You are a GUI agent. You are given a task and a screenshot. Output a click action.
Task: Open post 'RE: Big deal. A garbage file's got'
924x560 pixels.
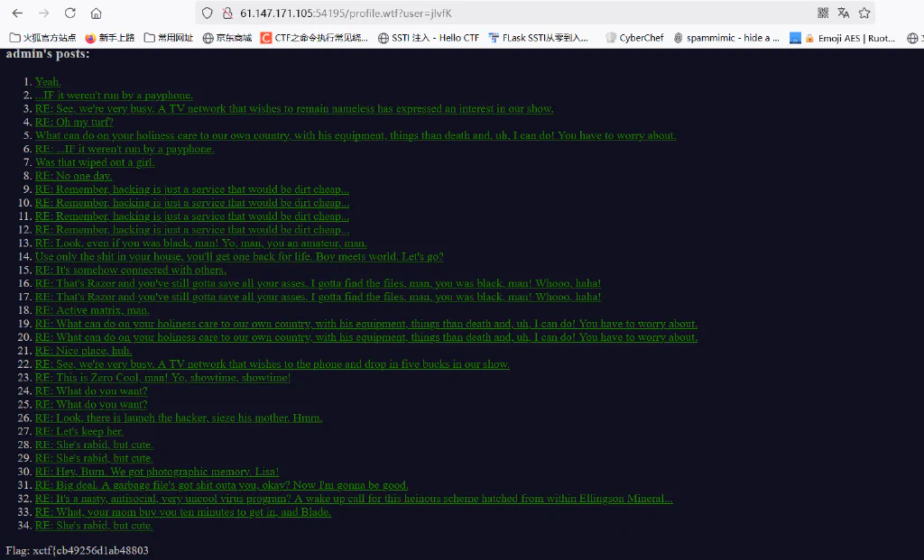pos(222,485)
